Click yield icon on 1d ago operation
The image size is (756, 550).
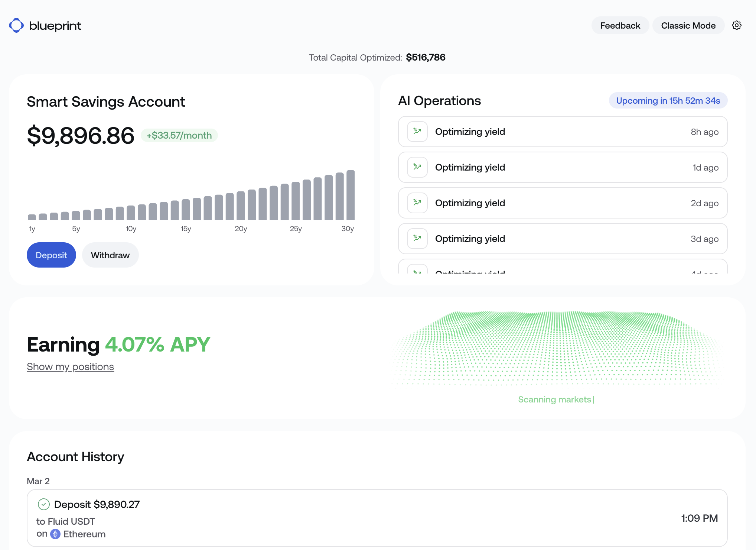click(417, 167)
